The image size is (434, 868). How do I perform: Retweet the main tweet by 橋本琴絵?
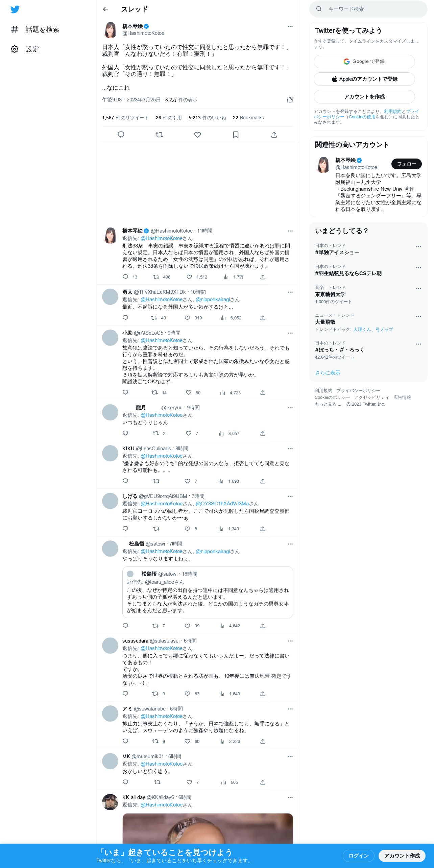pyautogui.click(x=159, y=135)
